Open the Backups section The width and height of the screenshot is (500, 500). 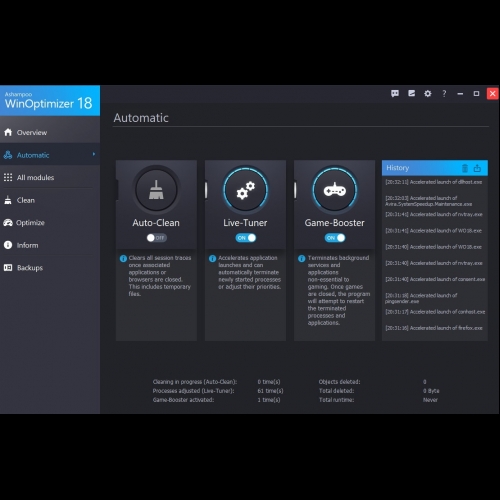50,268
